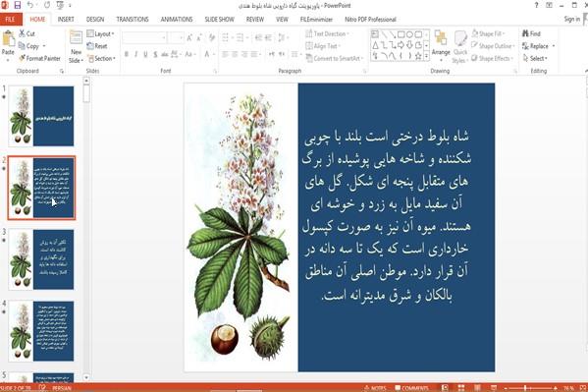
Task: Open Shape Outline dropdown
Action: click(x=493, y=46)
